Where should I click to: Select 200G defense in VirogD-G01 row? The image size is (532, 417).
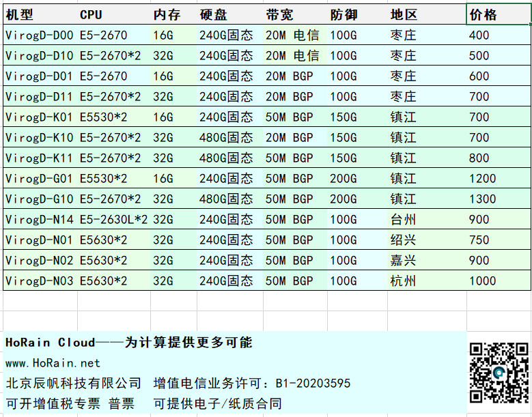358,178
